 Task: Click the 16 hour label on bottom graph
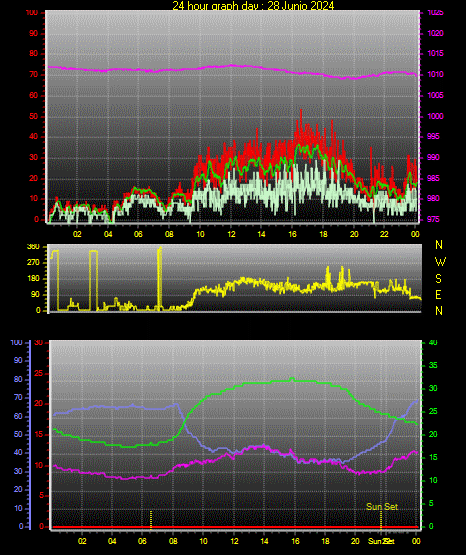(x=295, y=541)
